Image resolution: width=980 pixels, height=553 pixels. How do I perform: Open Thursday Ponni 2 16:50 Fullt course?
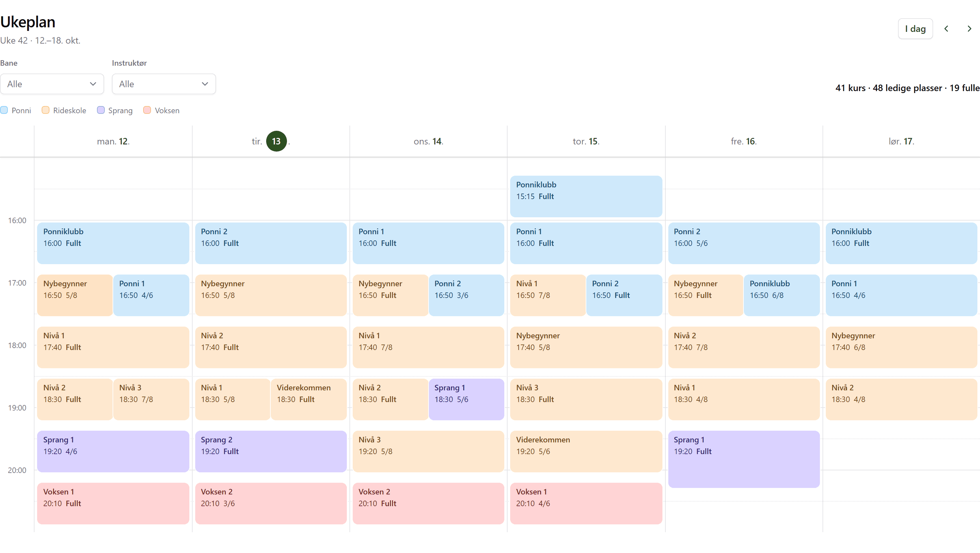coord(624,295)
